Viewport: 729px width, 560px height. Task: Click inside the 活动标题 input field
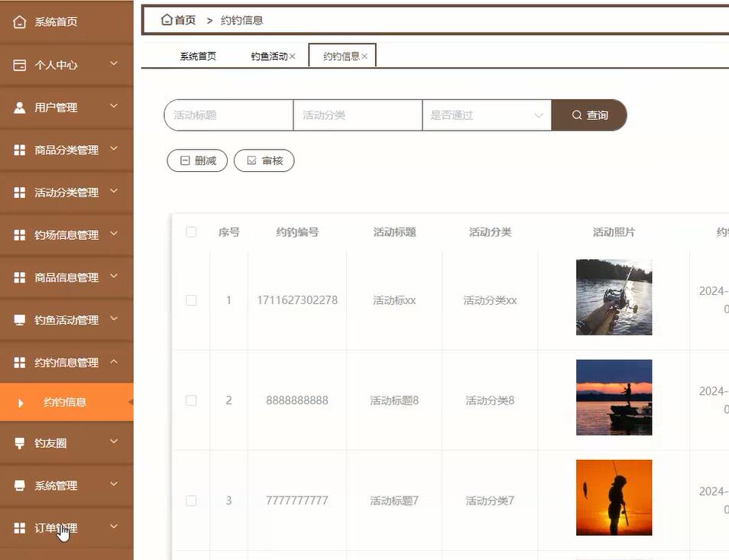(x=228, y=115)
